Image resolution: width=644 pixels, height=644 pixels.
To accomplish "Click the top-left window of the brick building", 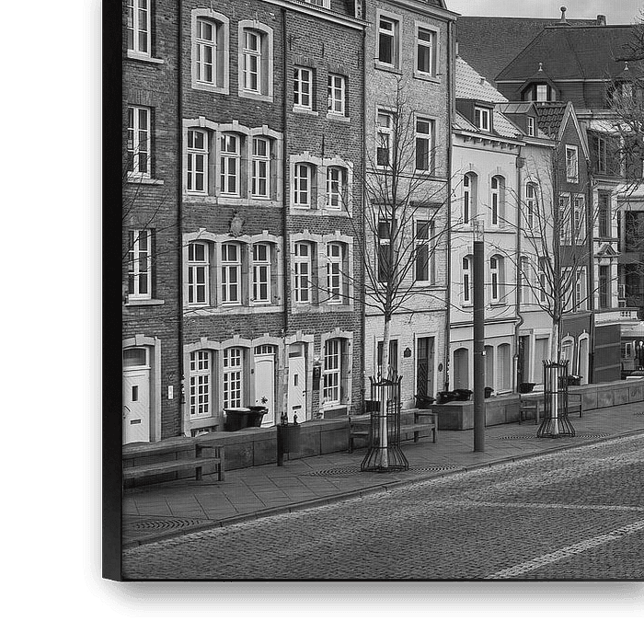I will 139,28.
